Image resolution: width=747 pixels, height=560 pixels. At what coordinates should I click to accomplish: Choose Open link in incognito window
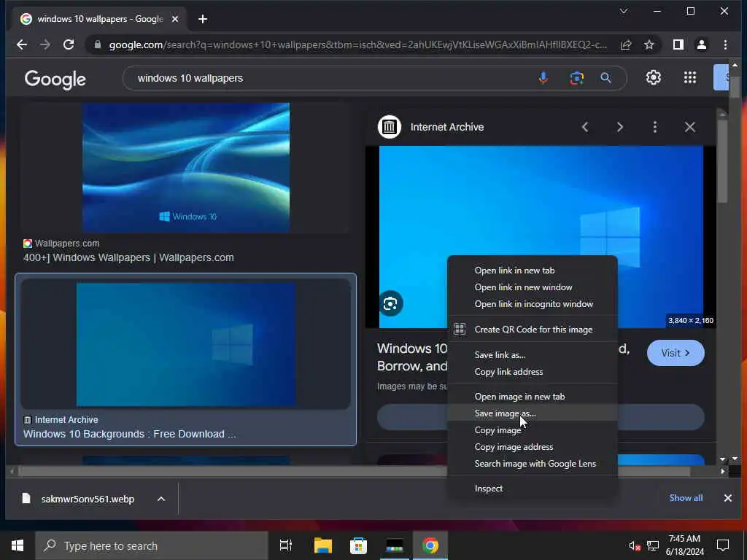click(x=532, y=304)
